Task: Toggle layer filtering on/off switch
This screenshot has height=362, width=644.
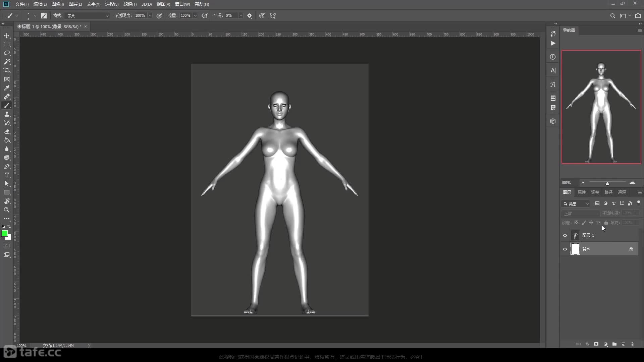Action: click(x=639, y=203)
